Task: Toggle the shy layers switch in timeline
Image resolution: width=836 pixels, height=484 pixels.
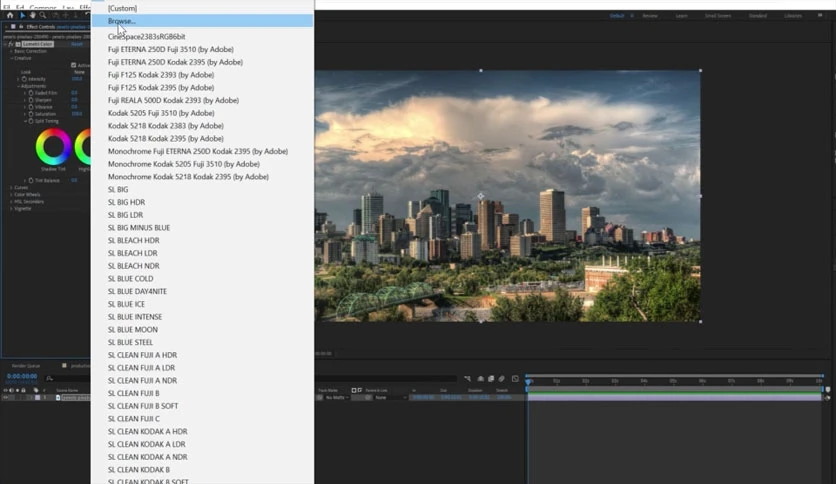Action: point(480,378)
